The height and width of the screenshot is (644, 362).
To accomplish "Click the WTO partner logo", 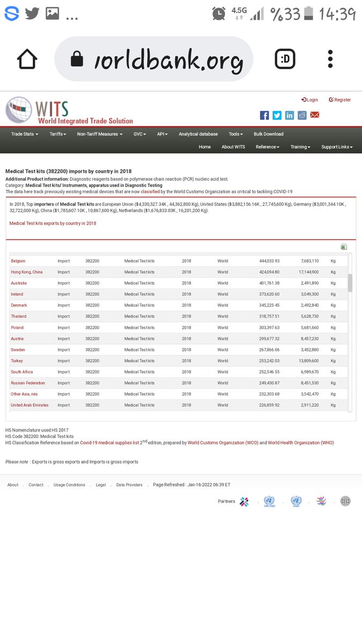I will point(321,501).
